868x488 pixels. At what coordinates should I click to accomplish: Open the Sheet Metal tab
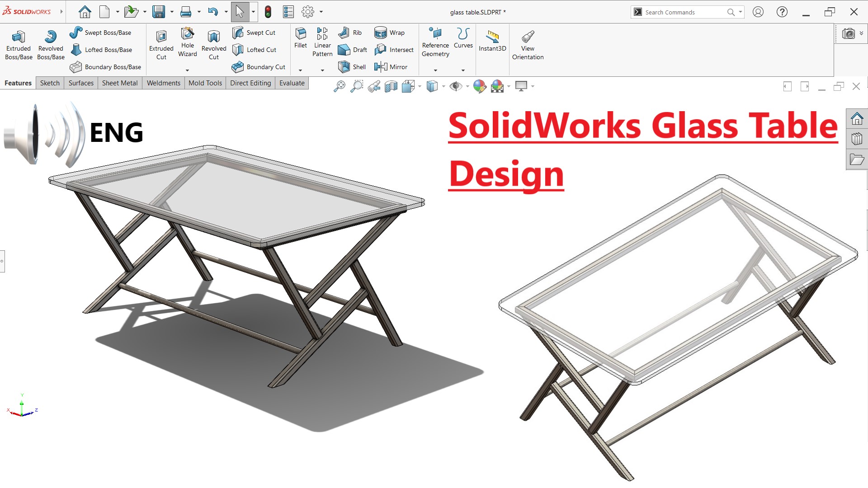[x=120, y=83]
